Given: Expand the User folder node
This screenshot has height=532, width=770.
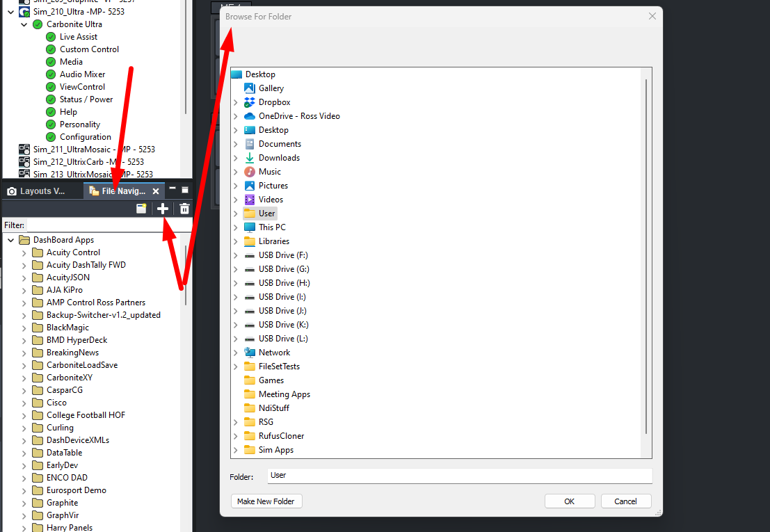Looking at the screenshot, I should [x=236, y=213].
